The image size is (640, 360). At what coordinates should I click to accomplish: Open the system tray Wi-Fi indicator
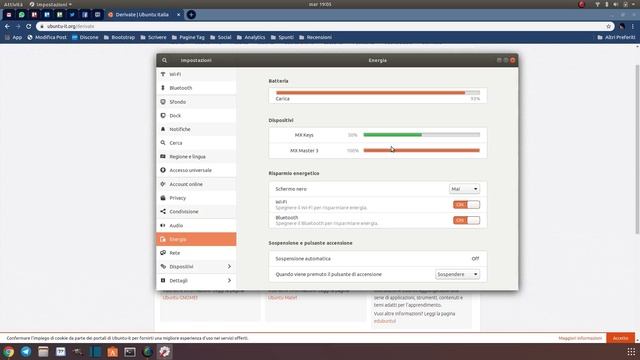(x=597, y=4)
